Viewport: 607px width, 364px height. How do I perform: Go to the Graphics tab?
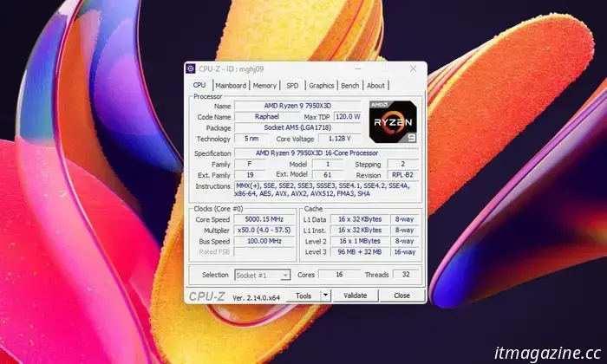[x=322, y=86]
